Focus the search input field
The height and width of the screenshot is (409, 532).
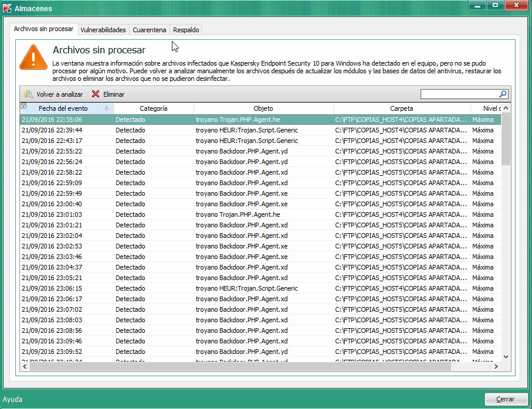point(459,94)
